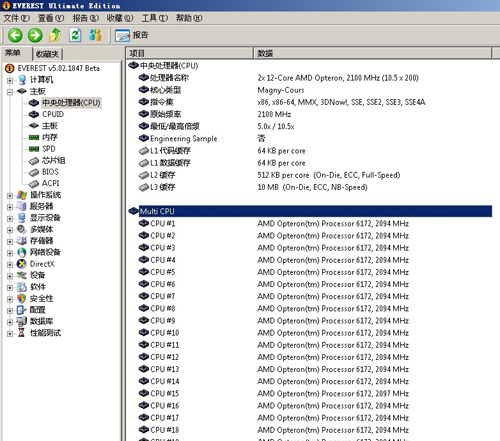Expand the 服务器 tree node
Viewport: 500px width, 441px height.
click(x=10, y=207)
